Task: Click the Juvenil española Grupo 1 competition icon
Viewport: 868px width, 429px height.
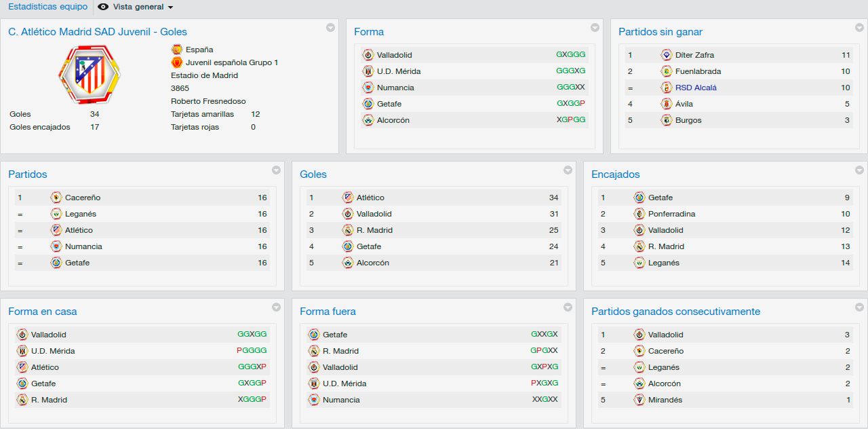Action: 177,62
